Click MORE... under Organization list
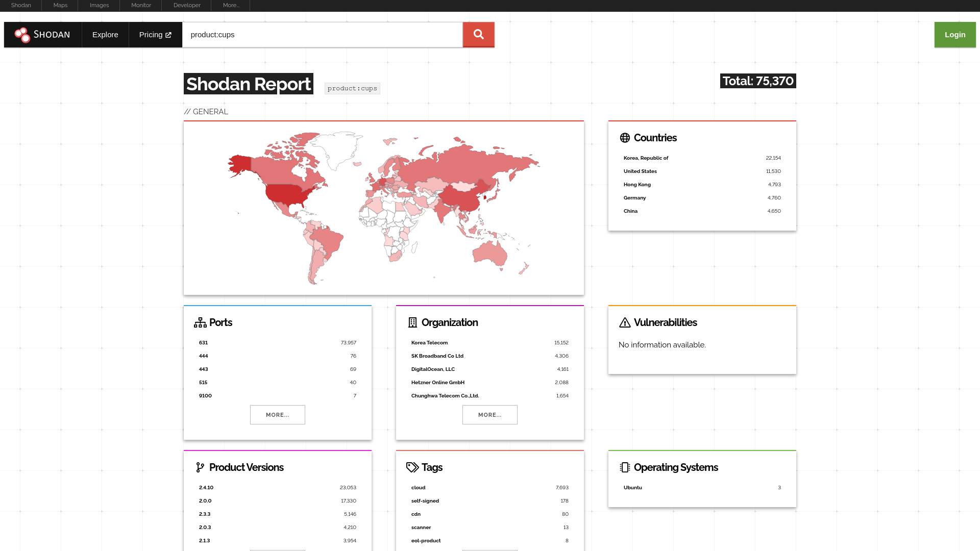The width and height of the screenshot is (980, 551). click(490, 415)
